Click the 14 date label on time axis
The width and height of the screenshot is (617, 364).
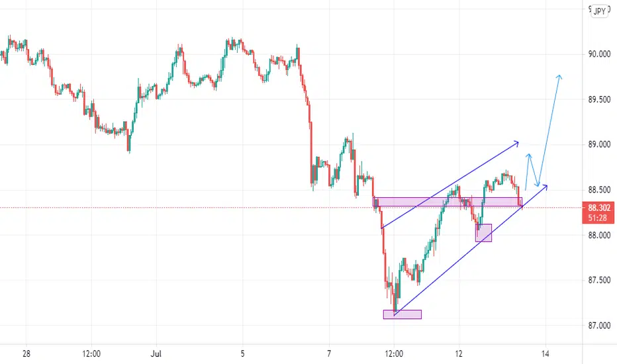(x=545, y=354)
